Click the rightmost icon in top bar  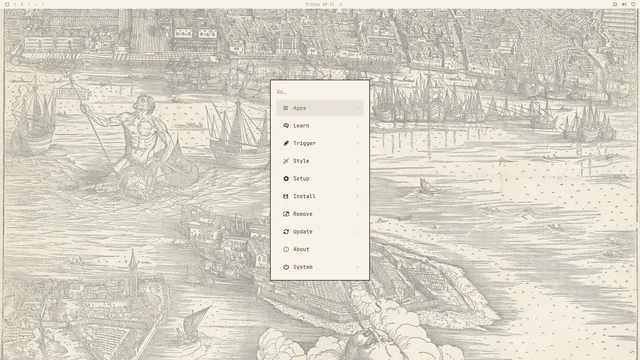point(633,4)
